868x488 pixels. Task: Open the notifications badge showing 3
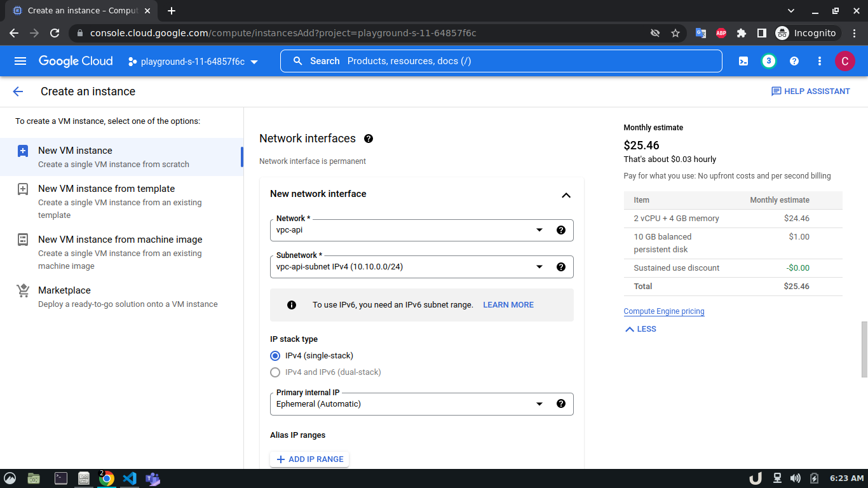pyautogui.click(x=769, y=61)
